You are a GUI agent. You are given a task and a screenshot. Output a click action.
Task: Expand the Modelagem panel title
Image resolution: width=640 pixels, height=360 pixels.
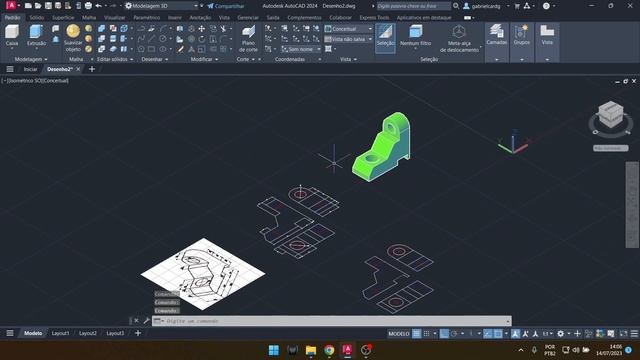click(x=31, y=59)
